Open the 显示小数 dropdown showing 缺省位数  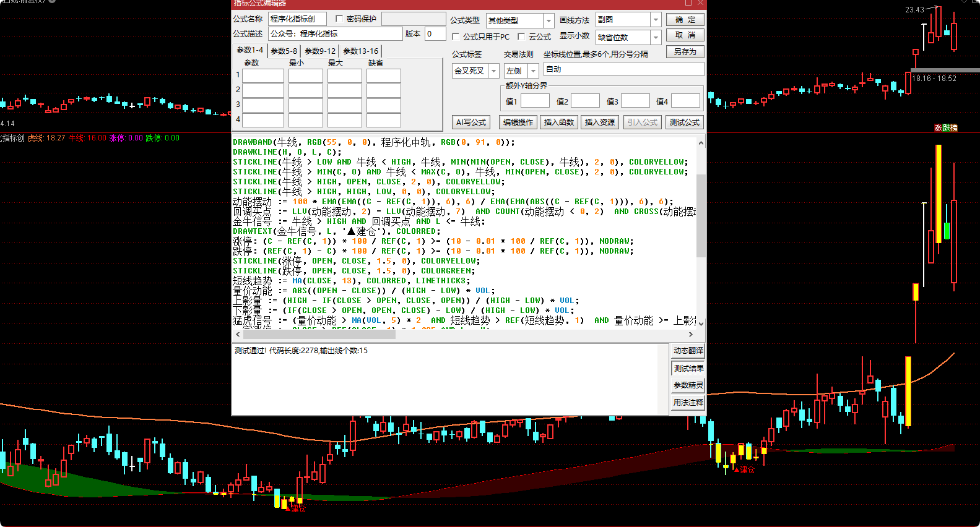pyautogui.click(x=656, y=38)
